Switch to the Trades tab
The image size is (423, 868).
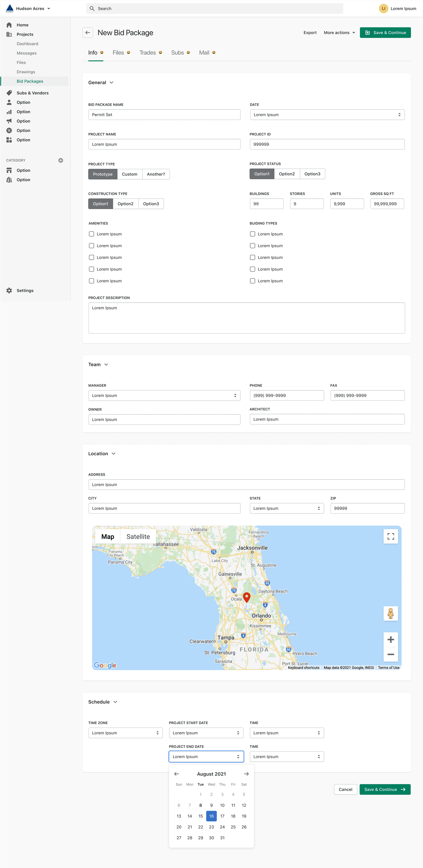click(148, 53)
